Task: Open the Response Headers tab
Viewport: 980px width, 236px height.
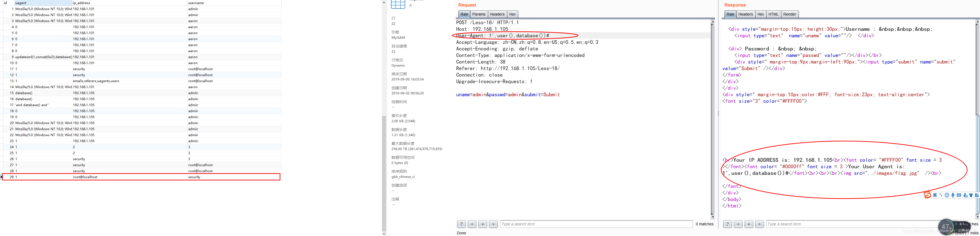Action: 745,14
